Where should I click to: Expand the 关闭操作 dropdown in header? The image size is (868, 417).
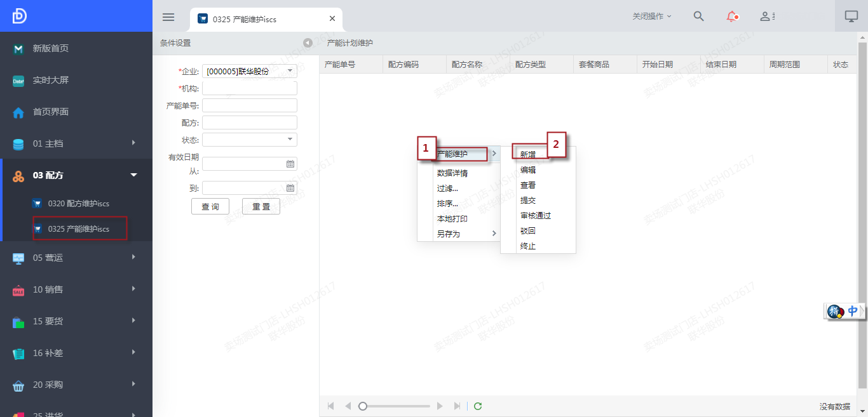coord(651,17)
